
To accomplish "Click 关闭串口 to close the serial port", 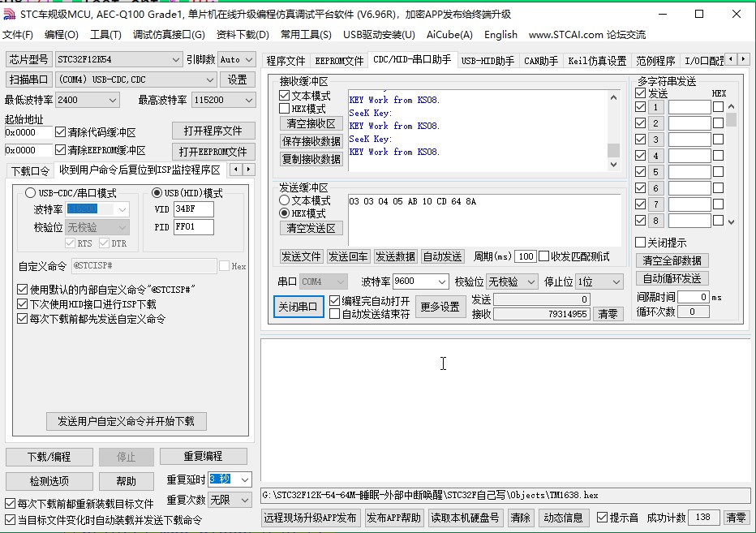I will coord(299,307).
